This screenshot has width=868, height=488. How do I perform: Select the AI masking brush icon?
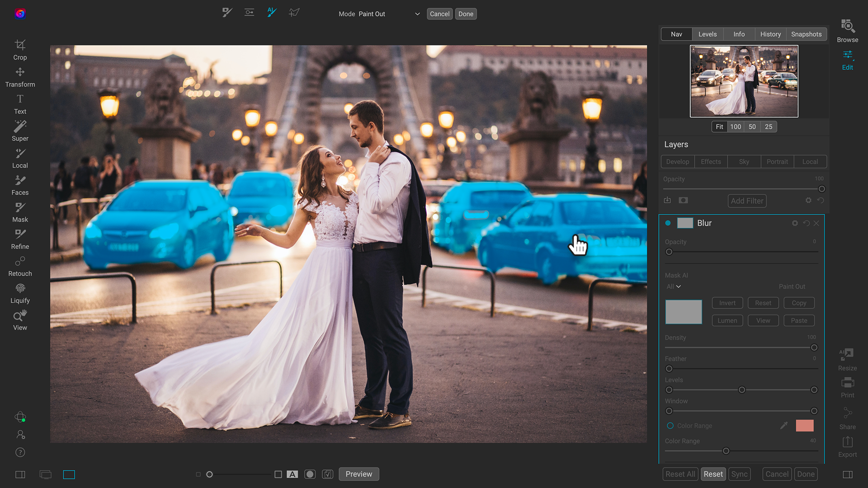(272, 13)
